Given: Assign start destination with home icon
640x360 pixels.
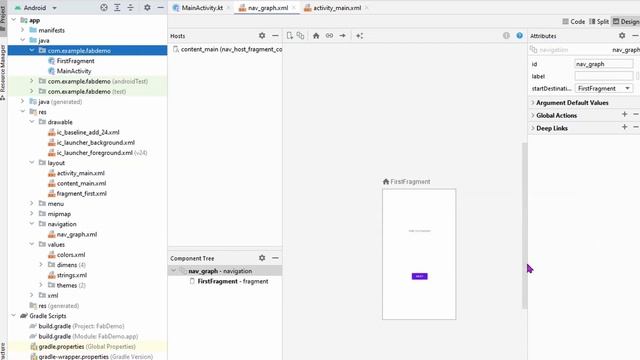Looking at the screenshot, I should click(316, 36).
